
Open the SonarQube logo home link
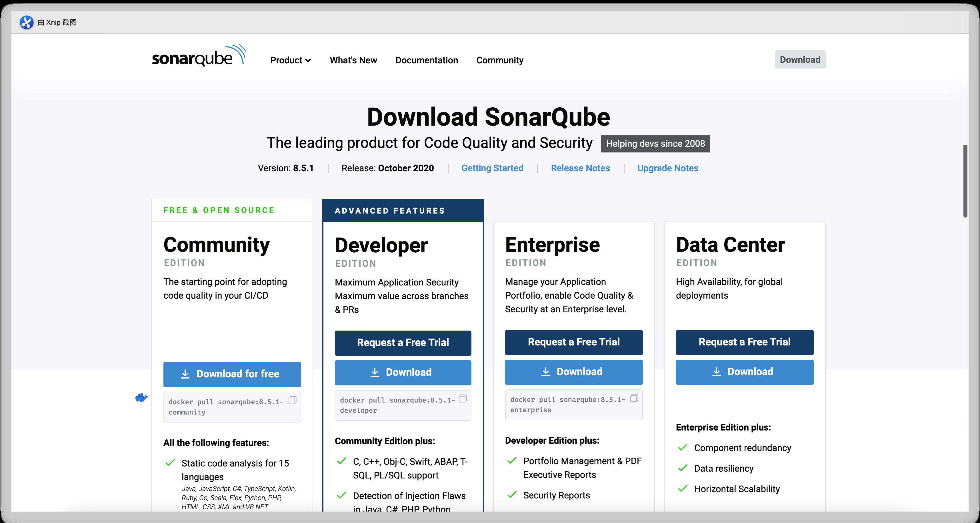[199, 56]
